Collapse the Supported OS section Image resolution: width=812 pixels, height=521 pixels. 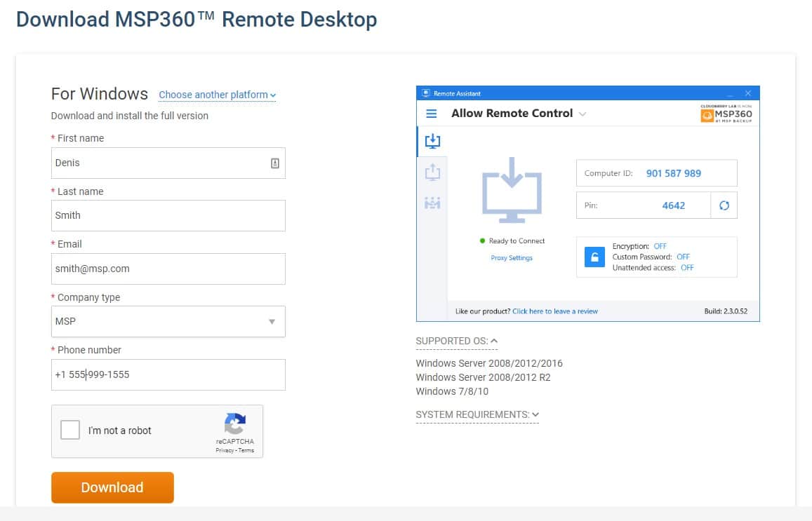coord(456,341)
